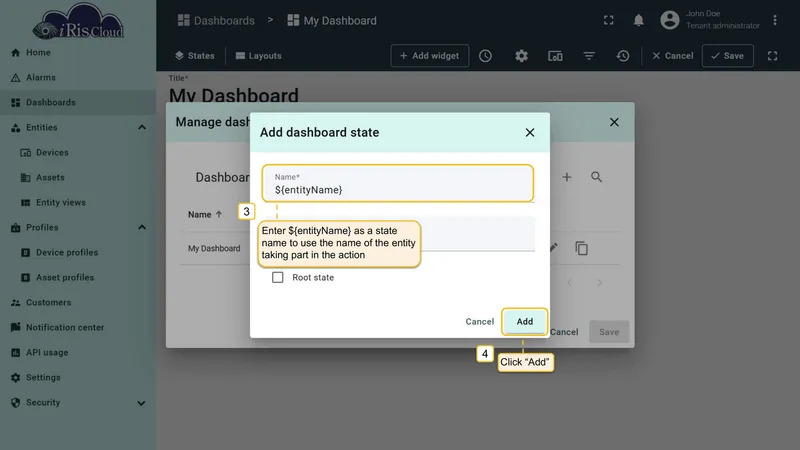800x450 pixels.
Task: Open Assets under Entities
Action: pyautogui.click(x=78, y=178)
